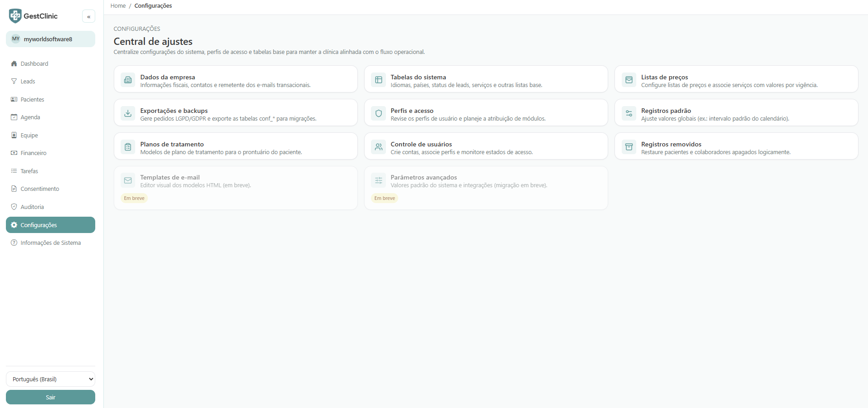Open the Dashboard from the sidebar
868x408 pixels.
click(34, 63)
